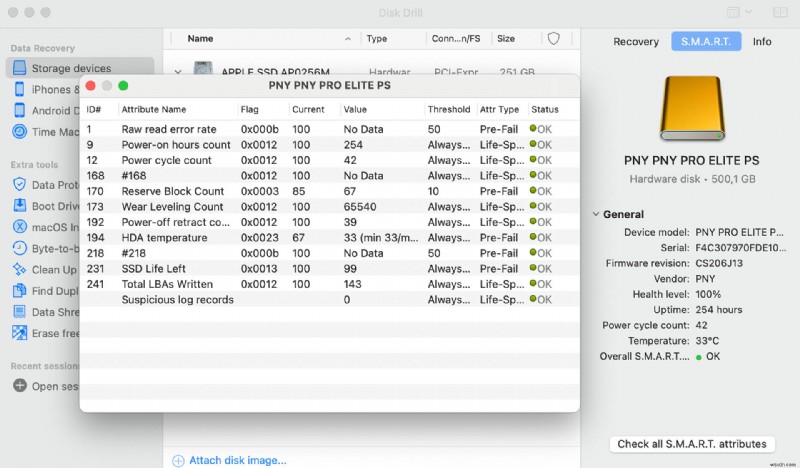Screen dimensions: 800x468
Task: Select SSD Life Left row
Action: tap(330, 268)
